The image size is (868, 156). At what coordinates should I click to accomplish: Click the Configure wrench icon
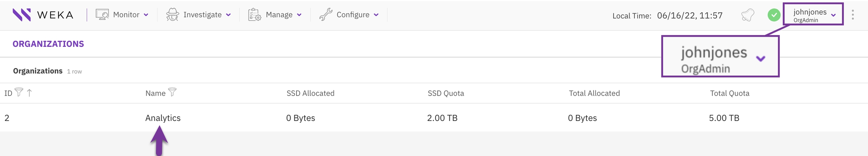coord(325,15)
